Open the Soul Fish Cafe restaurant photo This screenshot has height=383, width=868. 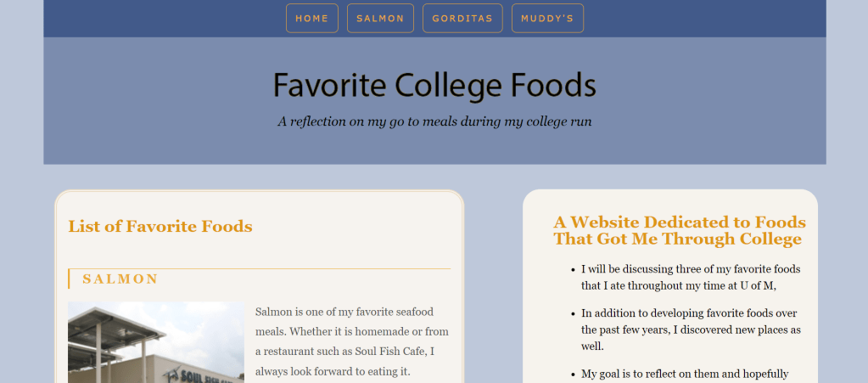[x=156, y=344]
